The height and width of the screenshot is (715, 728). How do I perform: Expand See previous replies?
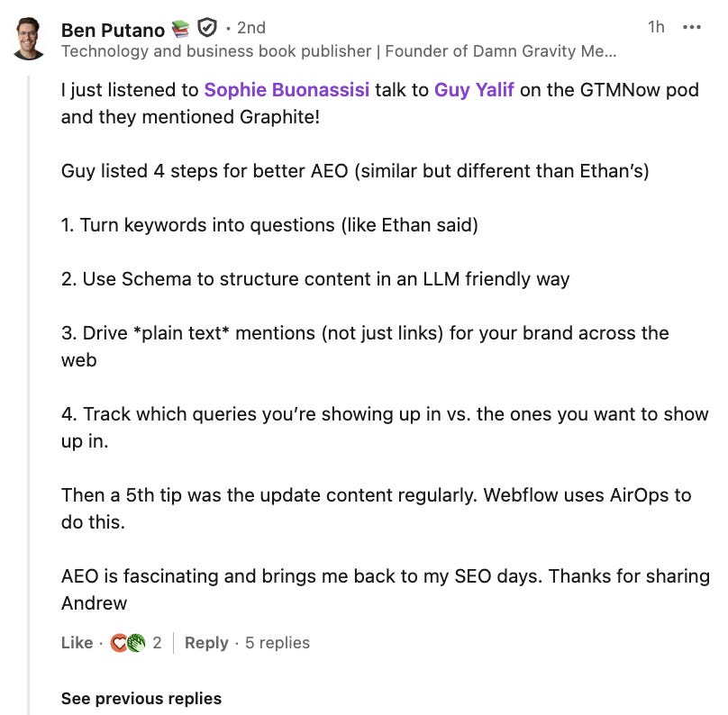click(141, 699)
